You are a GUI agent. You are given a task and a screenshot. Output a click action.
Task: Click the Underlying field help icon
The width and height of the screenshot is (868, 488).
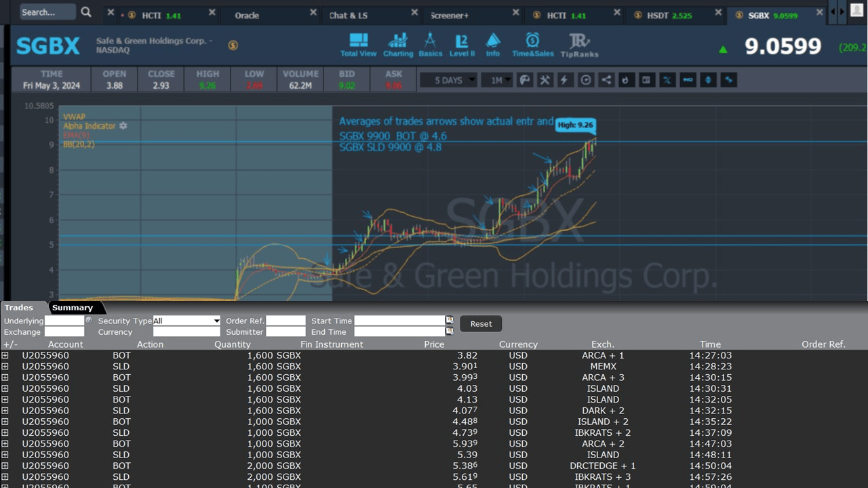point(88,320)
